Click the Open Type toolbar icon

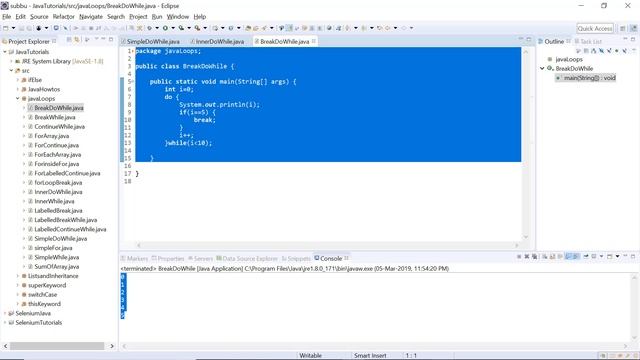coord(248,28)
